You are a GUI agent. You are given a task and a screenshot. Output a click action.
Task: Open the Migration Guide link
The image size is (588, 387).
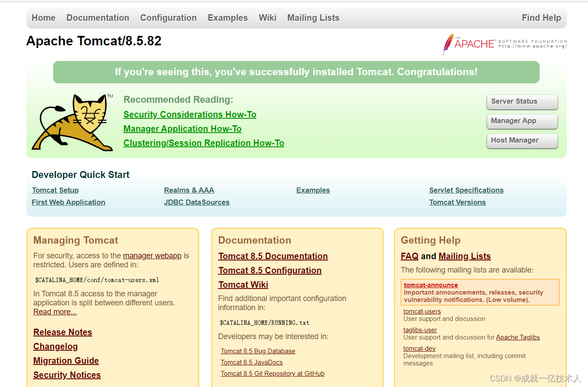pyautogui.click(x=66, y=361)
